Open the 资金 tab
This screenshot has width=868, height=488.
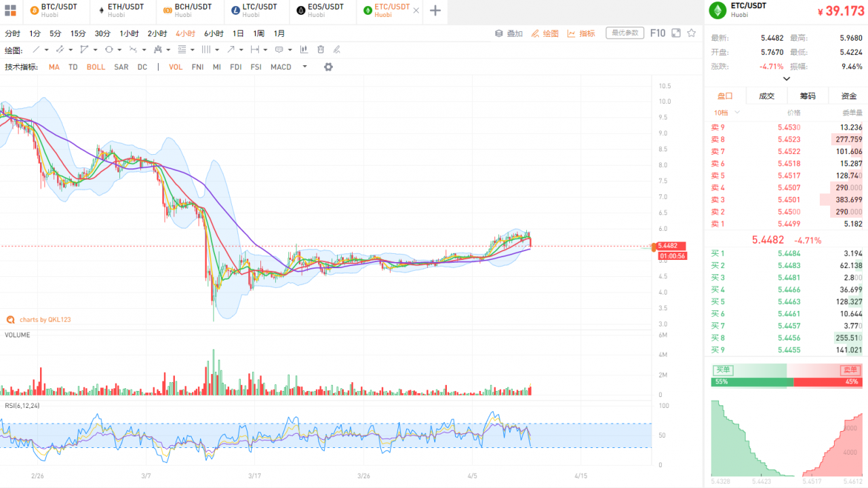pyautogui.click(x=848, y=96)
